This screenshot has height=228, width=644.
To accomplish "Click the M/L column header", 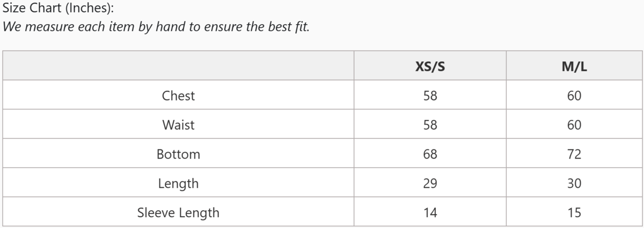I will pos(574,66).
